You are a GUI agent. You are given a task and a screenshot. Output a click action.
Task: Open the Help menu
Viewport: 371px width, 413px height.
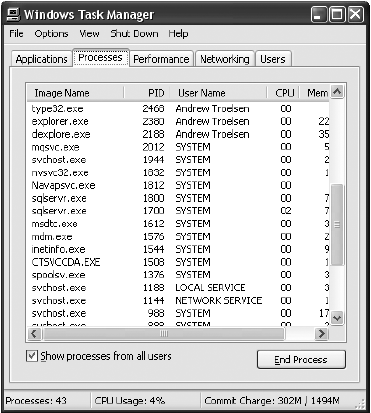[178, 34]
